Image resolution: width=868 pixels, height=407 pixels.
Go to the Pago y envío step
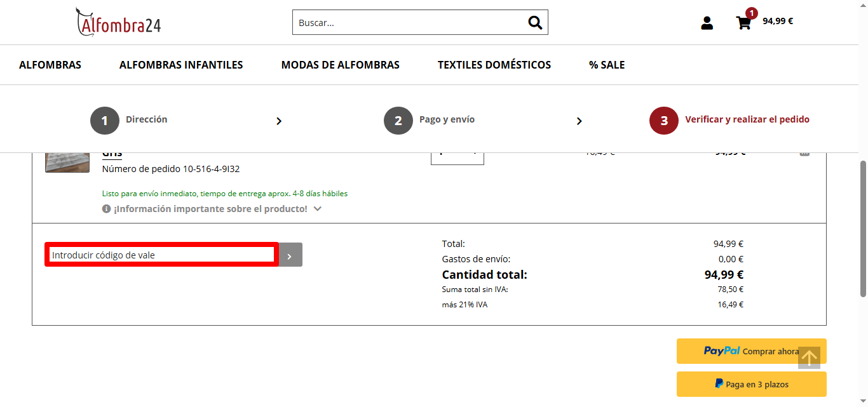pyautogui.click(x=447, y=119)
